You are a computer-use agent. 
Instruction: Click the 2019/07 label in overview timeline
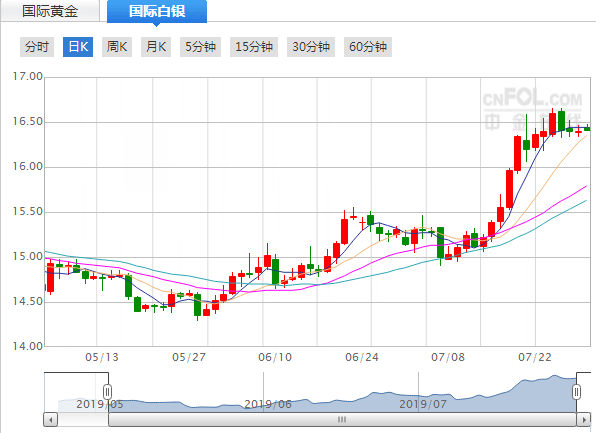click(x=423, y=404)
